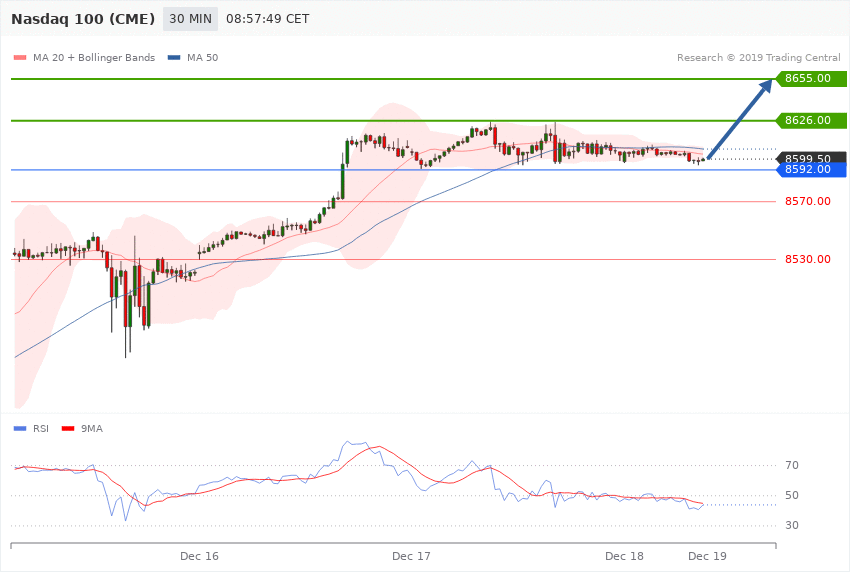Click the MA 50 blue legend swatch
The image size is (850, 576).
(174, 57)
